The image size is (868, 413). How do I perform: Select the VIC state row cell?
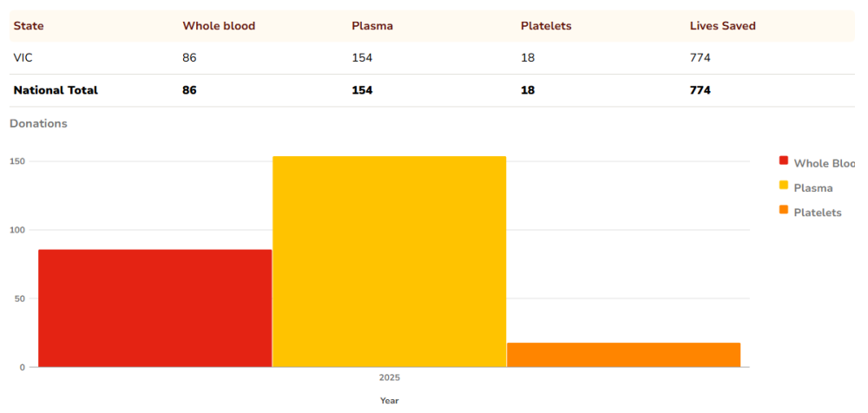tap(23, 57)
